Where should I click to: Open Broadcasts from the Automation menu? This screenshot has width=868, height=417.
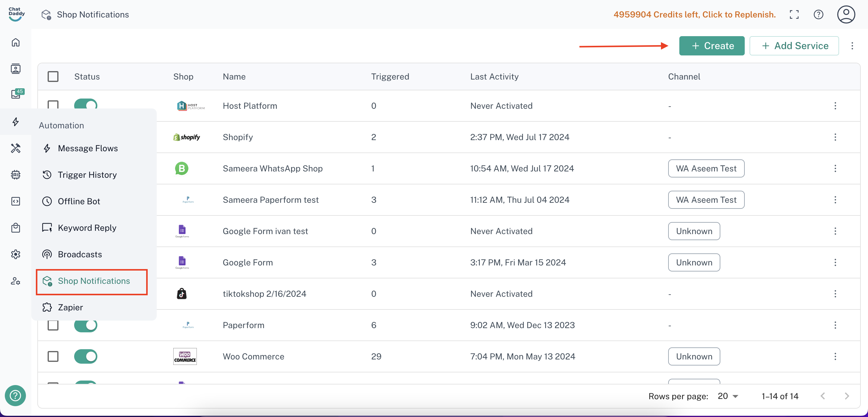click(80, 254)
